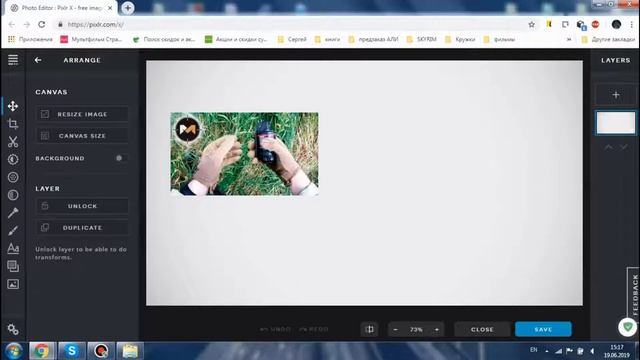Open the Add image tool
Image resolution: width=640 pixels, height=360 pixels.
pos(13,284)
